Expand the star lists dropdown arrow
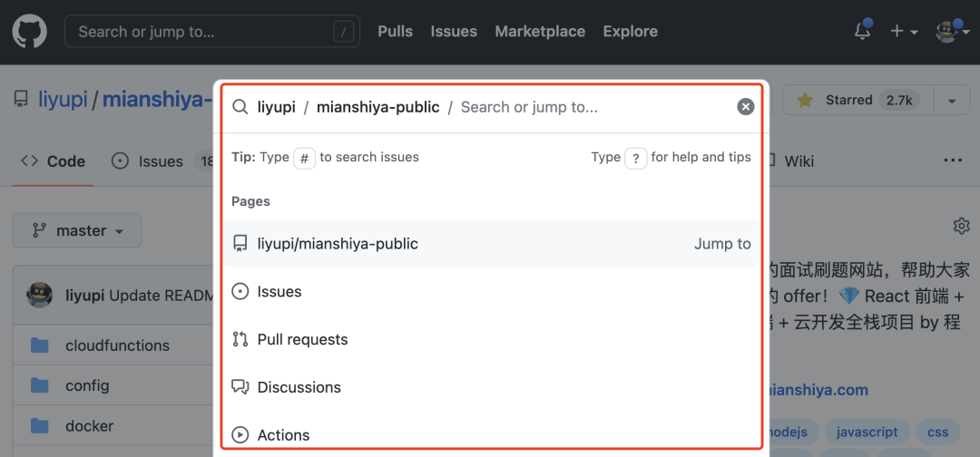 pos(951,101)
